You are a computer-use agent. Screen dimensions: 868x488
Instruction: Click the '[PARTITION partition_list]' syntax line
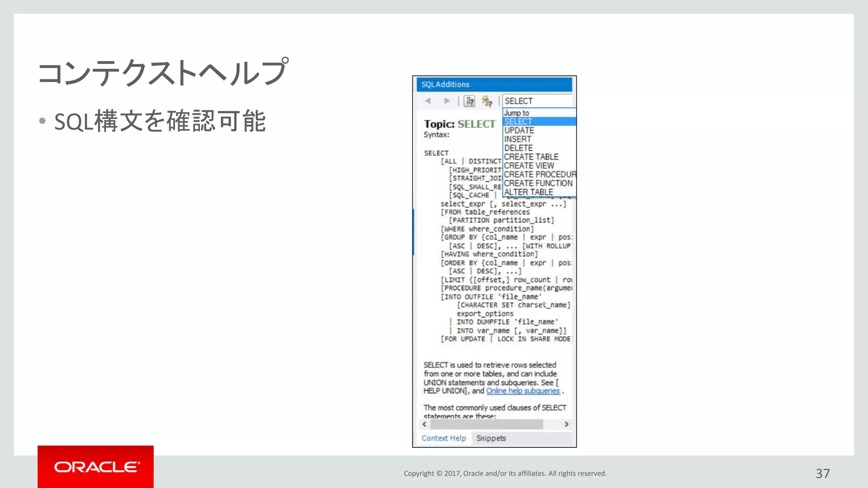[x=501, y=220]
